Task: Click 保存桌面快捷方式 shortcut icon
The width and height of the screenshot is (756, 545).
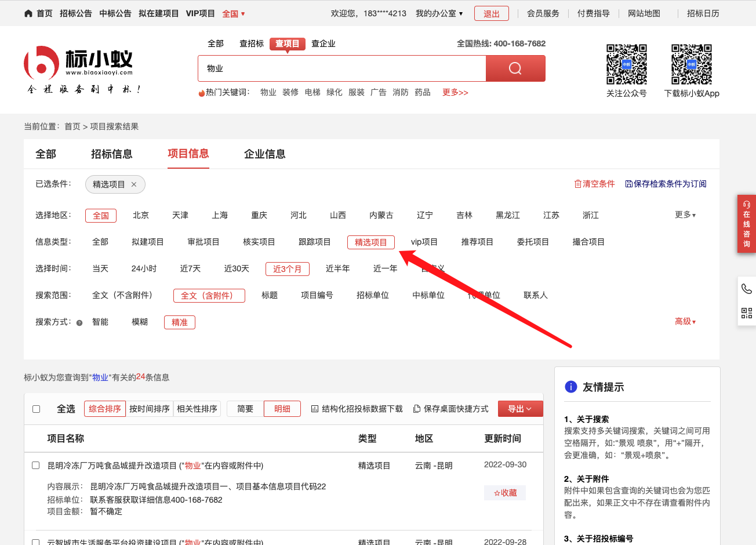Action: point(416,409)
